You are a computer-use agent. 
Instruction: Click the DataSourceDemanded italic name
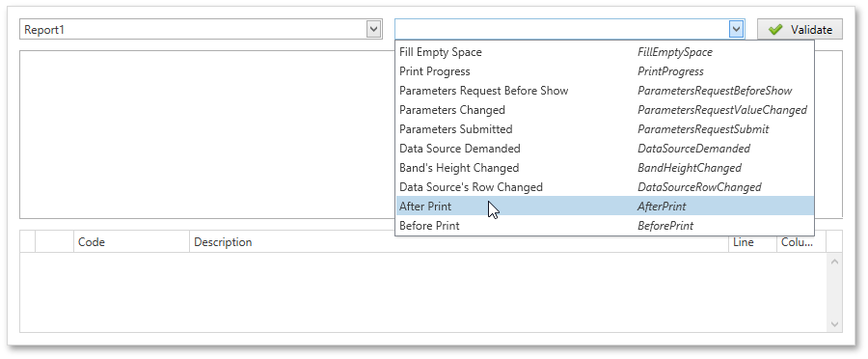tap(694, 149)
